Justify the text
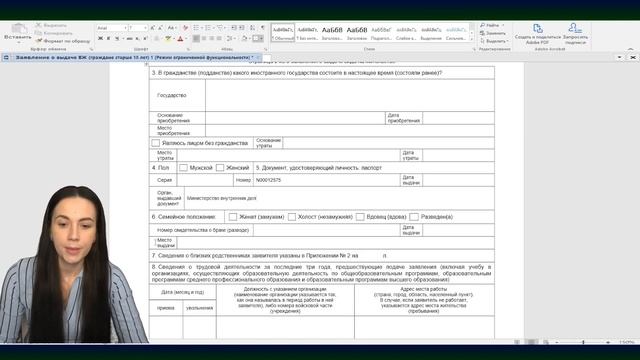The width and height of the screenshot is (640, 360). [x=219, y=38]
